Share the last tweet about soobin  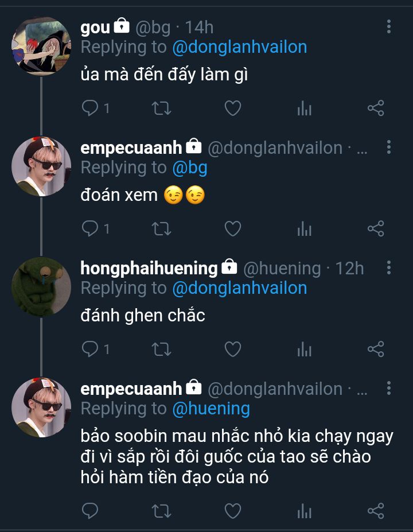tap(376, 510)
